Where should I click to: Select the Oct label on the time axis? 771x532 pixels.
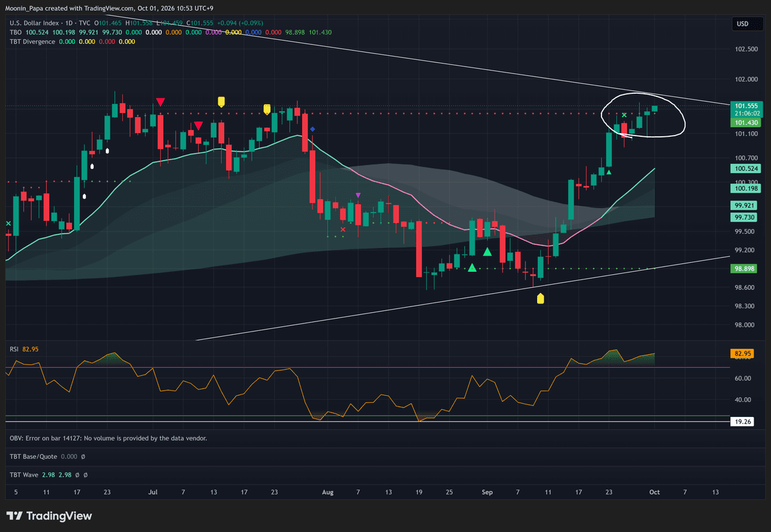tap(654, 492)
